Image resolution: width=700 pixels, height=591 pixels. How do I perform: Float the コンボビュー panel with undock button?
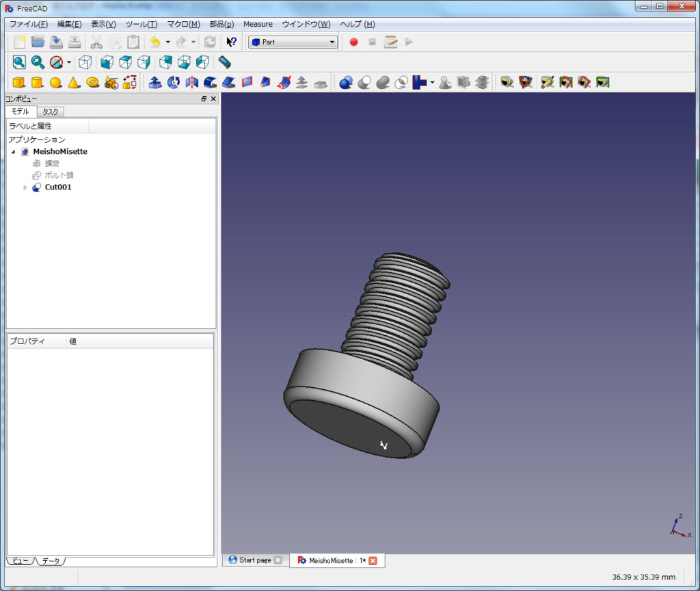(x=204, y=98)
